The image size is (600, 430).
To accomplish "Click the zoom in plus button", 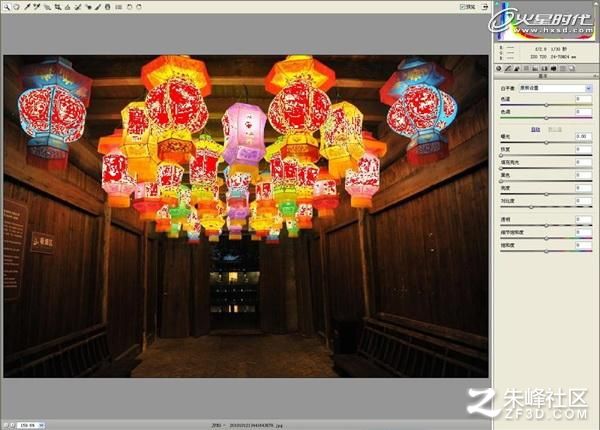I will [x=12, y=425].
